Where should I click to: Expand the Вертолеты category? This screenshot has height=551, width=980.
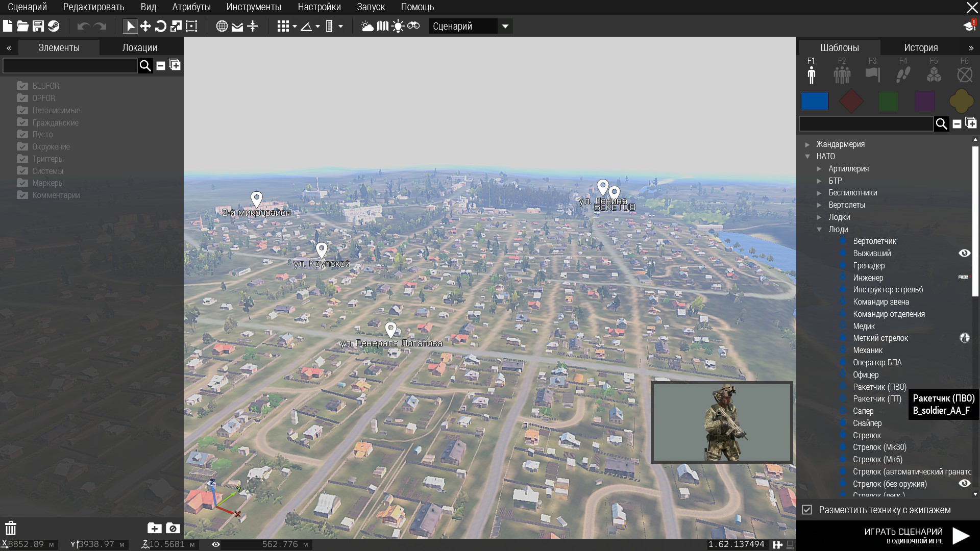(x=819, y=205)
